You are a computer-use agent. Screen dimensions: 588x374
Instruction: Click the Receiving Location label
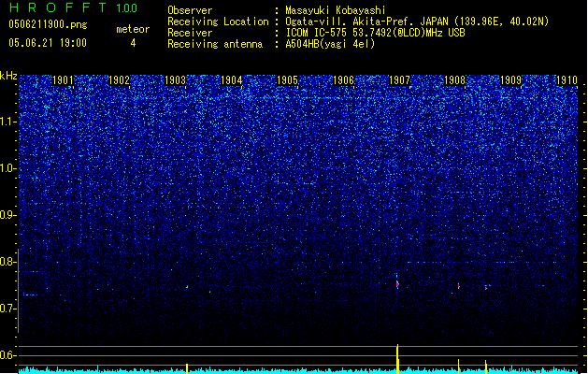pyautogui.click(x=218, y=22)
